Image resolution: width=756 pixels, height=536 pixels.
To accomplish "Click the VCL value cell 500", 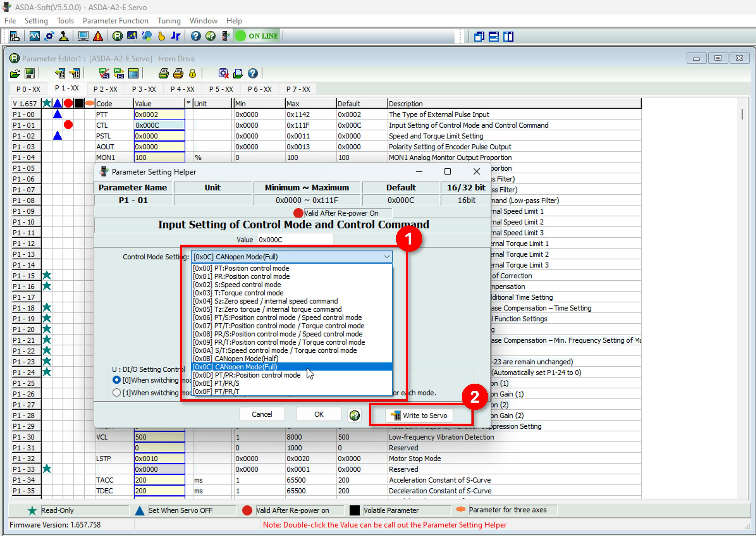I will [159, 437].
